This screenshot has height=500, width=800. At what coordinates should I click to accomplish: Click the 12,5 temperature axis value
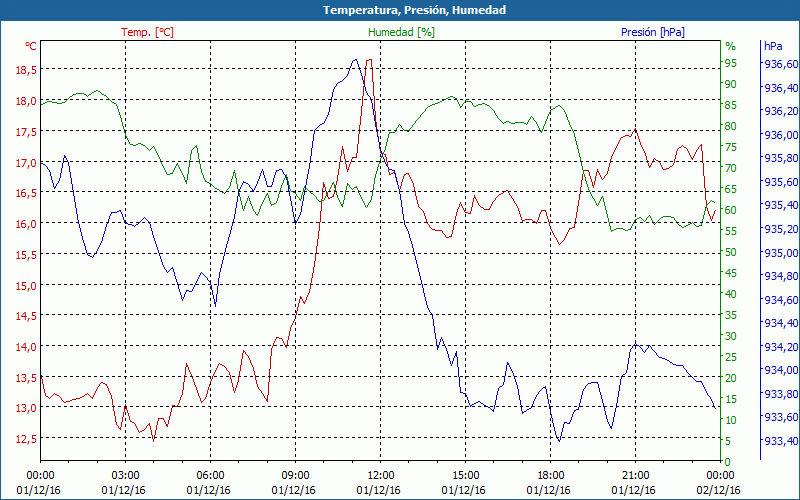[27, 439]
